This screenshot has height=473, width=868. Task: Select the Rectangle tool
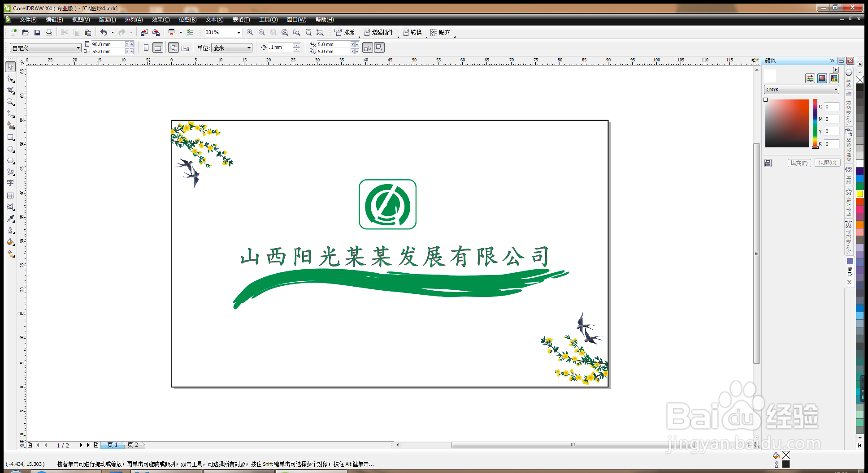click(10, 138)
